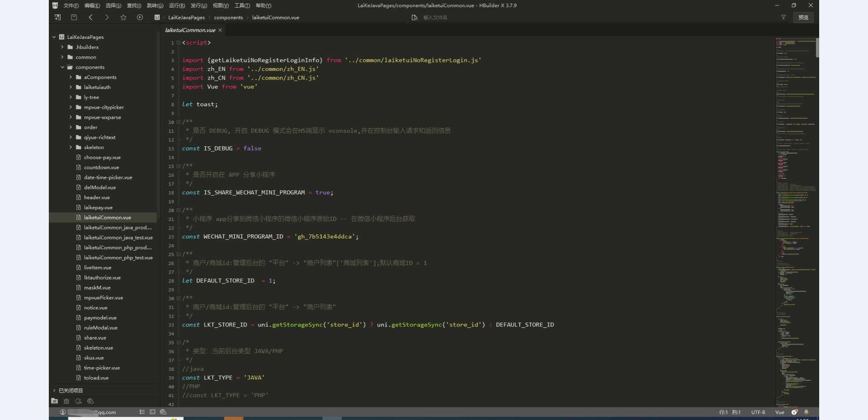The height and width of the screenshot is (420, 868).
Task: Open the terminal icon in status bar
Action: click(x=152, y=412)
